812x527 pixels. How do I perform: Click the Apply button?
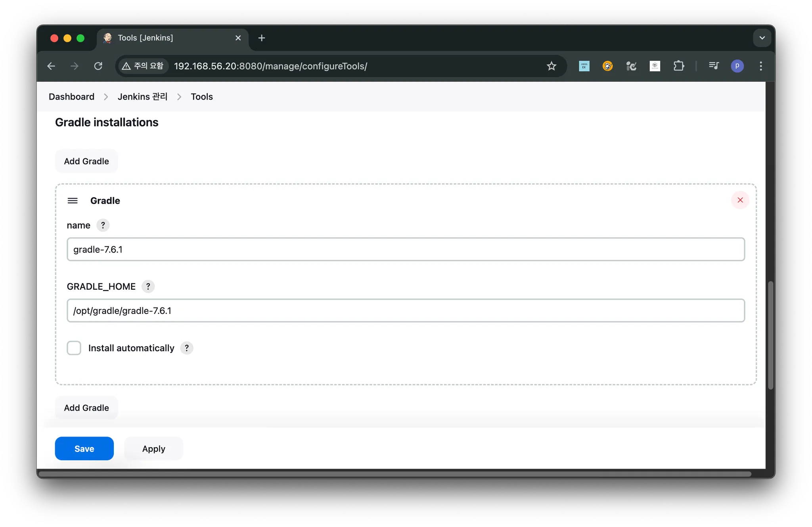point(153,448)
